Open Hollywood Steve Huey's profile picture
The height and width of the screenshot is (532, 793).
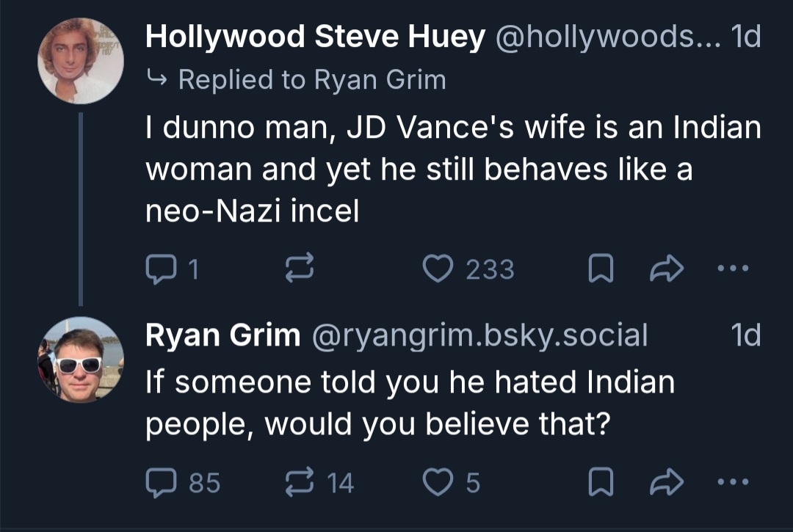tap(81, 60)
